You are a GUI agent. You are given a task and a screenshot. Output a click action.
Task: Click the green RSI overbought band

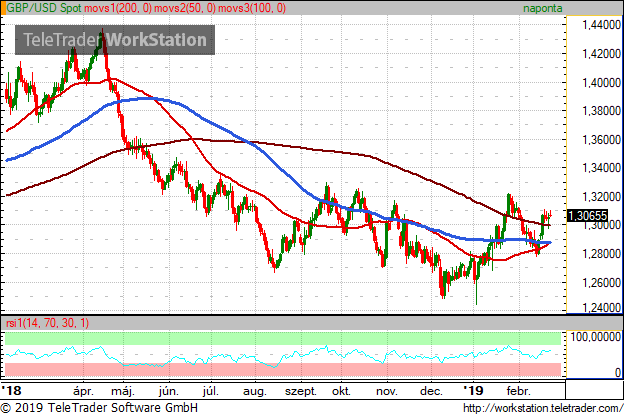coord(283,338)
